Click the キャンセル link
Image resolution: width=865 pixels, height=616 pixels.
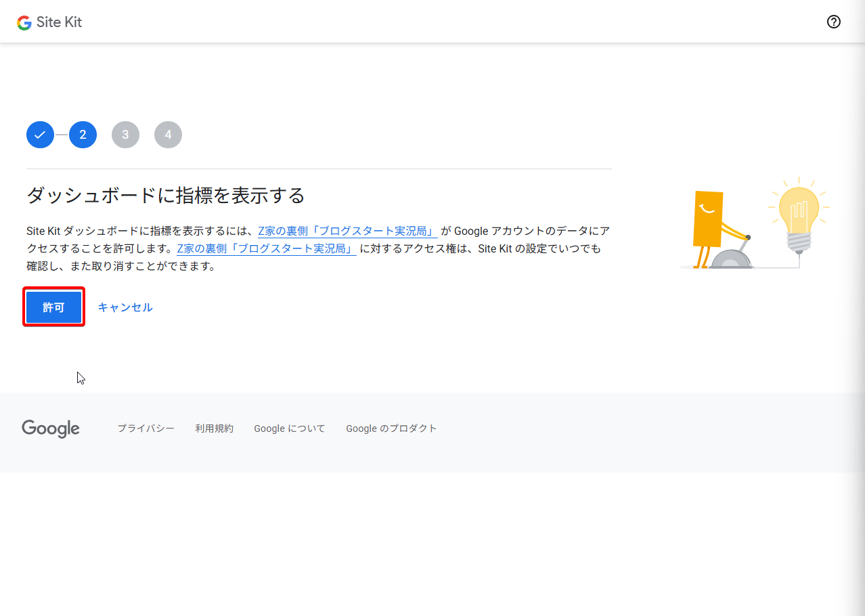point(125,307)
